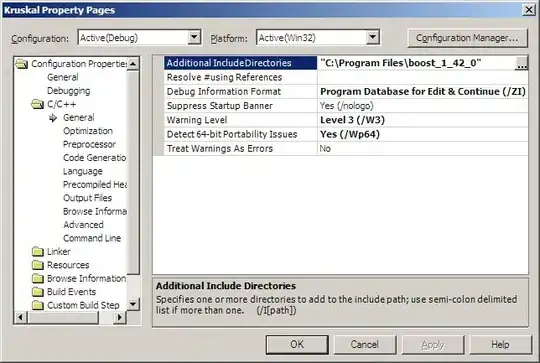Select the Preprocessor page
Image resolution: width=540 pixels, height=363 pixels.
point(89,144)
